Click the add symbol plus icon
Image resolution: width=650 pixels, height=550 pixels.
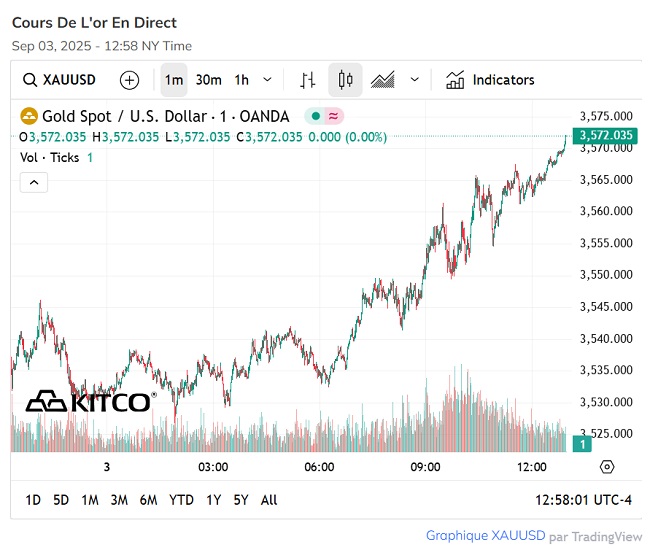point(129,80)
